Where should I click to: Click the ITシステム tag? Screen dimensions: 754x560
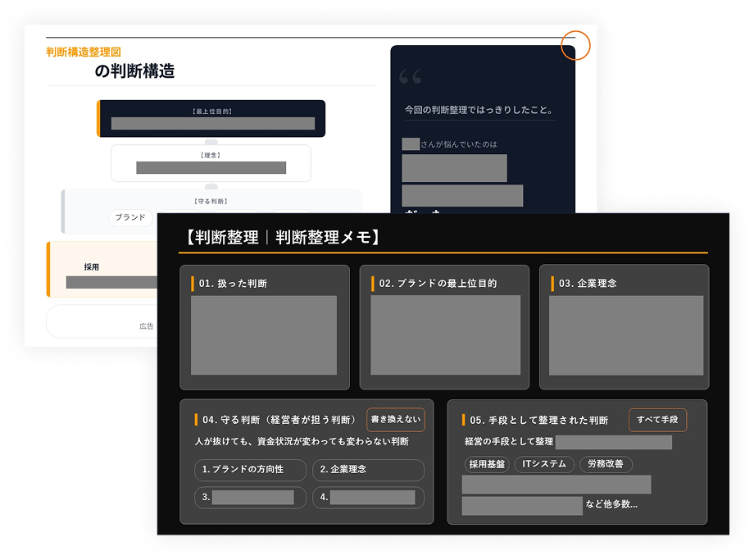(x=544, y=464)
